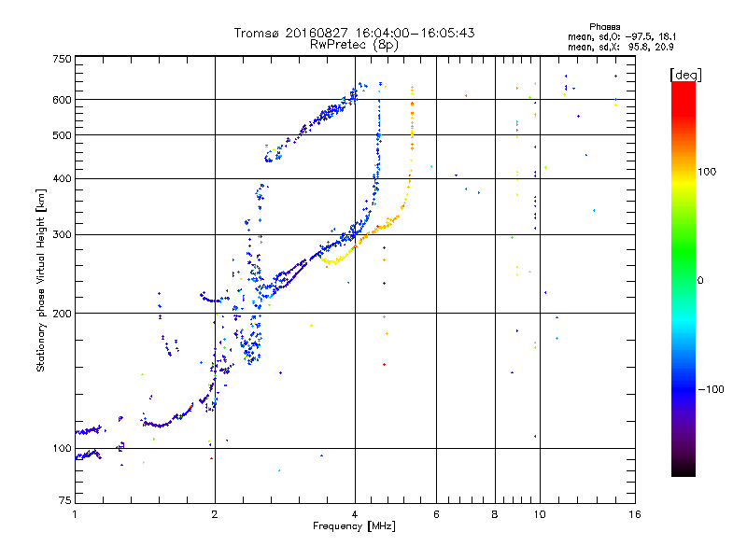Click the y-axis '75' tick label
This screenshot has width=747, height=560.
tap(65, 500)
